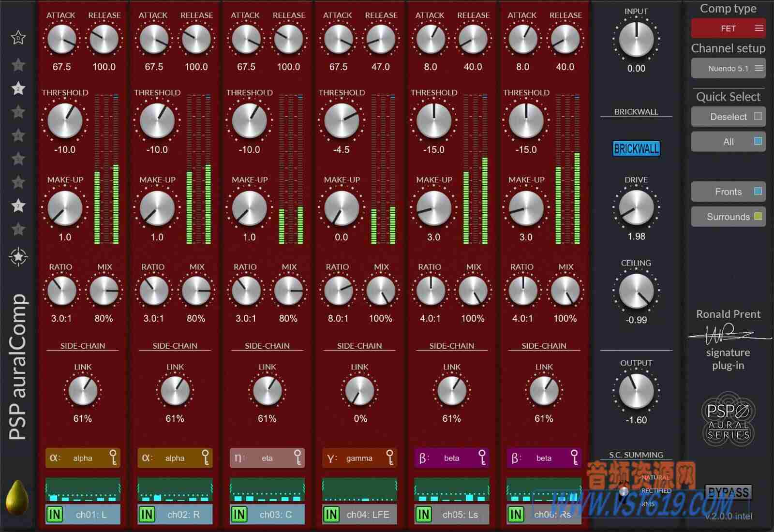Click the gain reduction display above ch05: Ls
The image size is (774, 532).
(x=452, y=489)
